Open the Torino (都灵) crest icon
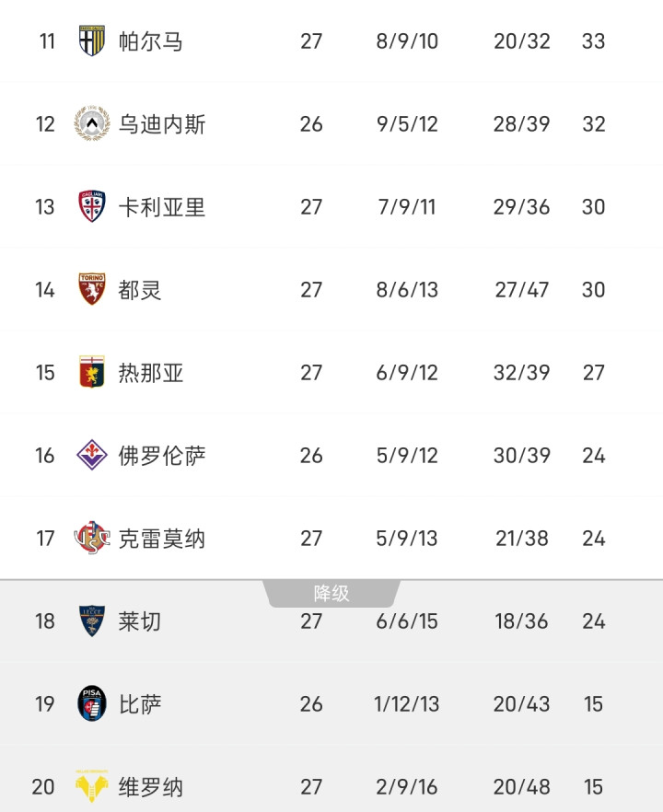663x812 pixels. pyautogui.click(x=92, y=290)
